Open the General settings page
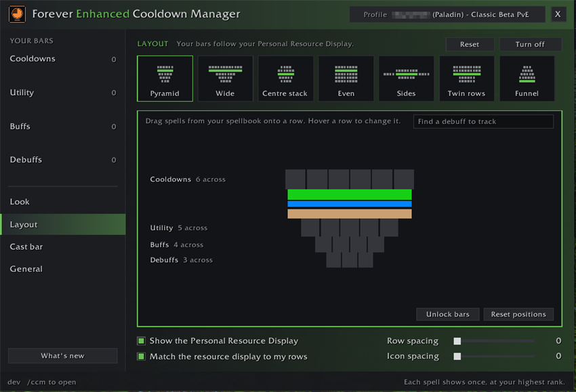 pos(63,269)
